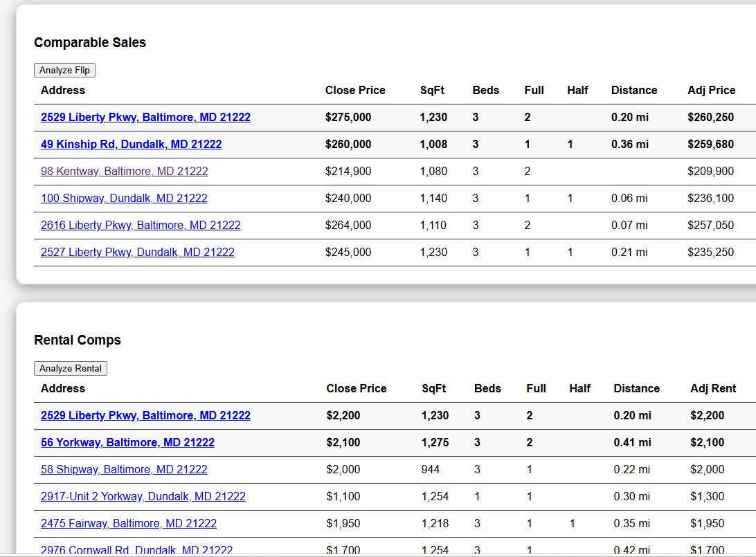Click Adj Price column header
Viewport: 756px width, 557px height.
(711, 90)
